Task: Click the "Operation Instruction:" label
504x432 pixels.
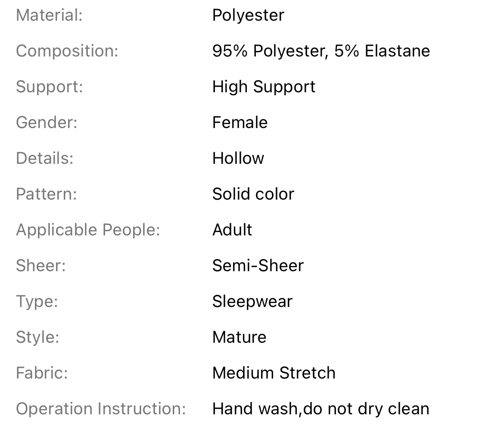Action: (x=101, y=409)
